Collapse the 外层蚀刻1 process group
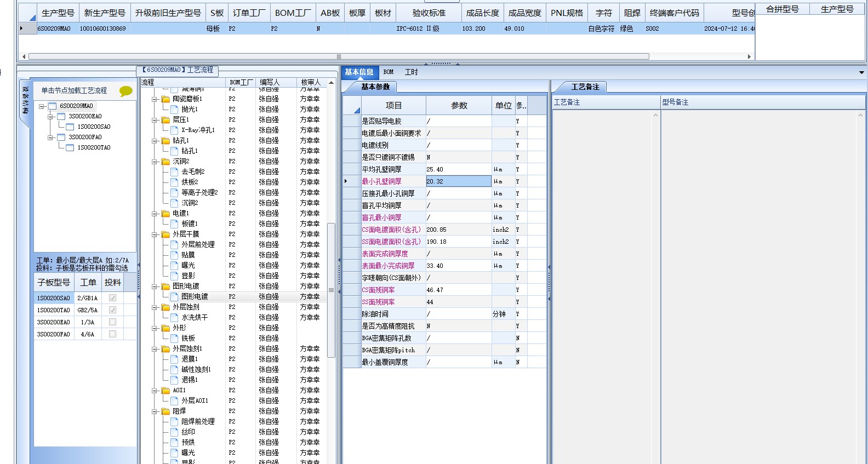Image resolution: width=868 pixels, height=464 pixels. pyautogui.click(x=155, y=349)
